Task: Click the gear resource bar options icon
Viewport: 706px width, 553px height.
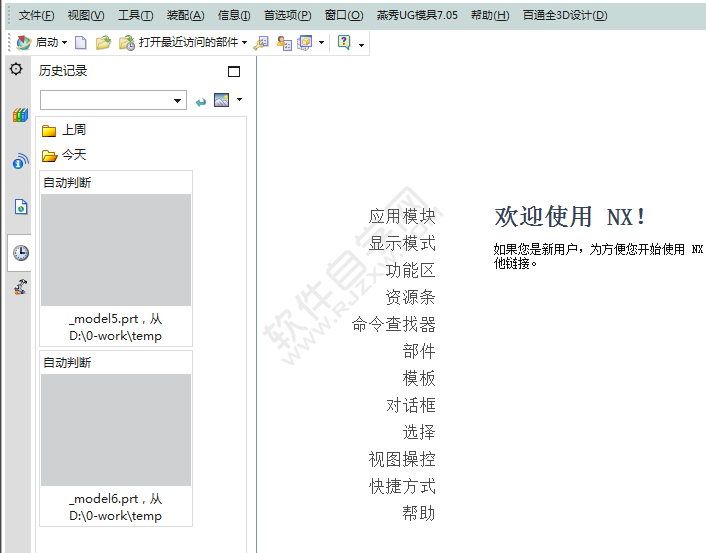Action: [16, 69]
